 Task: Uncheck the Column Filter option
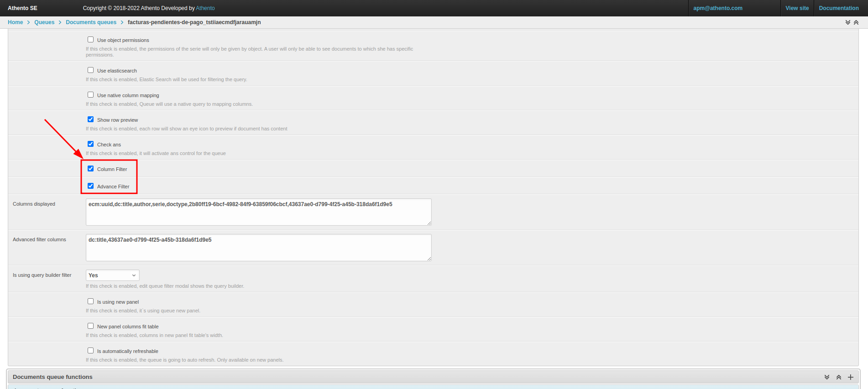pos(90,169)
